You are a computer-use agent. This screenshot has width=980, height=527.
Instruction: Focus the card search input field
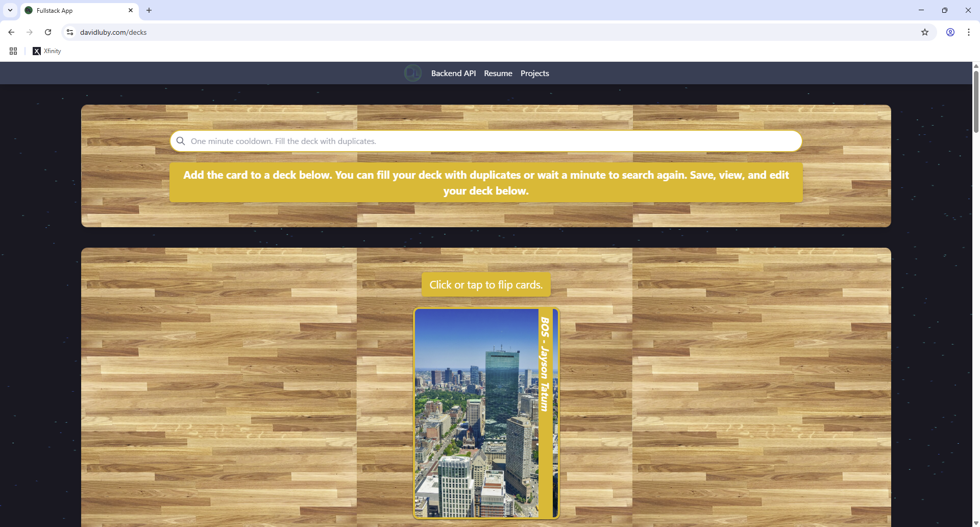[490, 141]
